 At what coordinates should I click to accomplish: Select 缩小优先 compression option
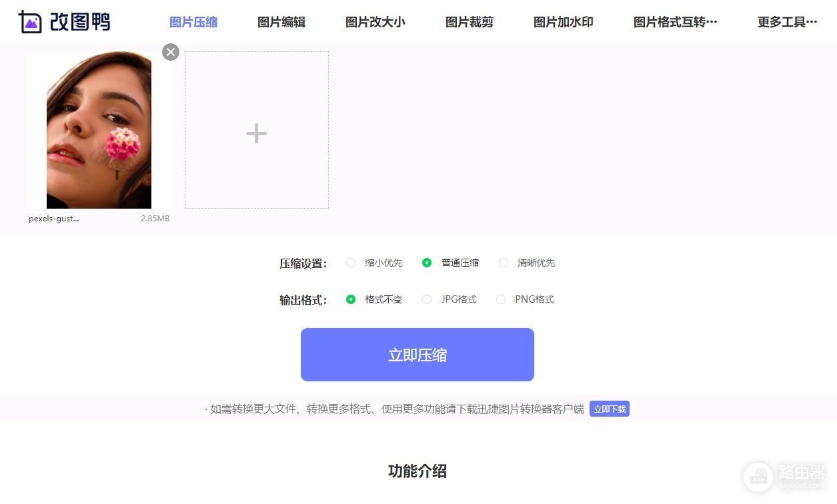pyautogui.click(x=351, y=263)
